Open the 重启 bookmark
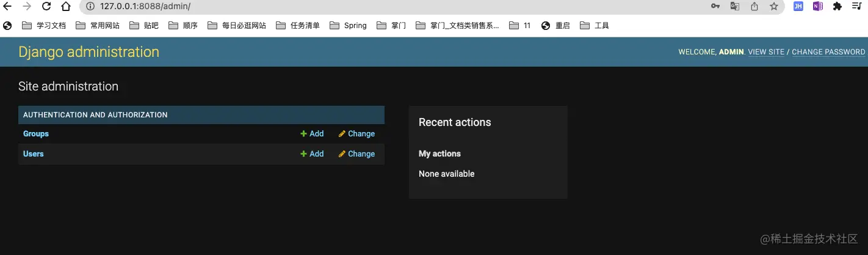Image resolution: width=868 pixels, height=255 pixels. [555, 26]
